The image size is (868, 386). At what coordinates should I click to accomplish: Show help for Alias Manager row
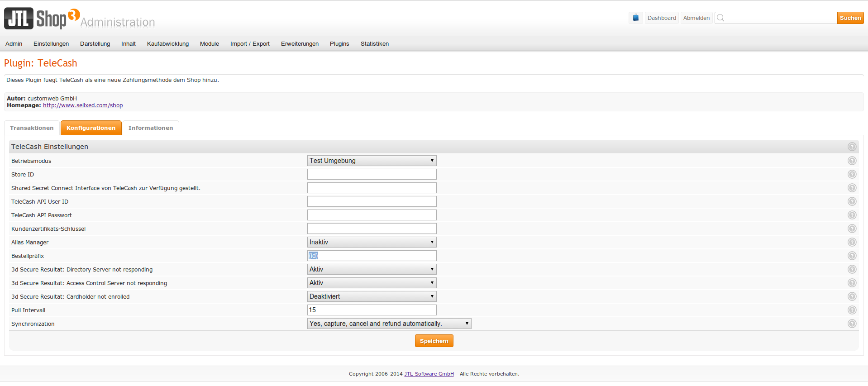pos(852,242)
